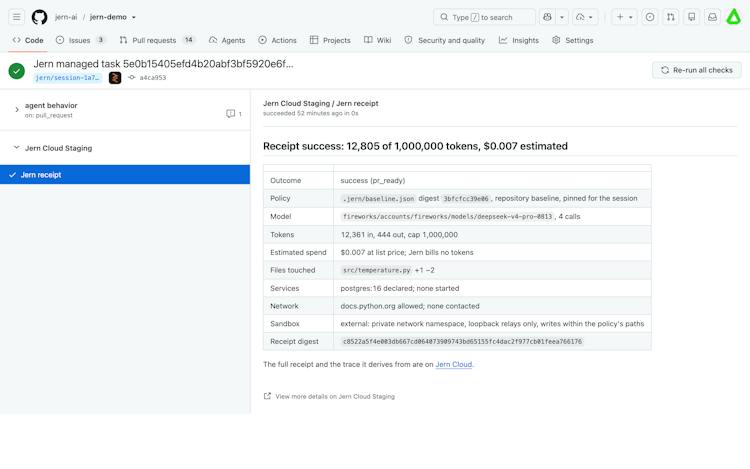Open the Jern Cloud link
The width and height of the screenshot is (750, 469).
pos(453,364)
